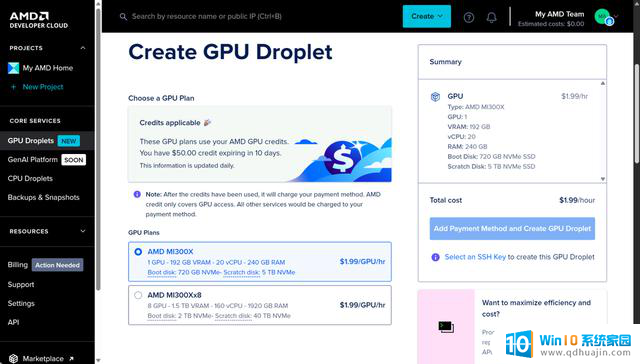This screenshot has height=364, width=640.
Task: Click the NEW badge next to GPU Droplets
Action: (69, 141)
